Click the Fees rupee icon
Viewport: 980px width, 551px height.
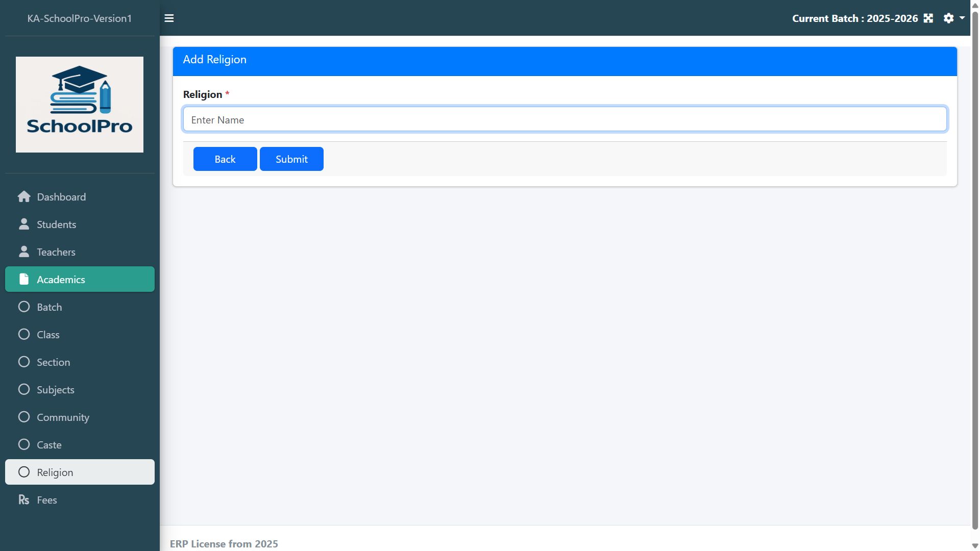click(24, 500)
